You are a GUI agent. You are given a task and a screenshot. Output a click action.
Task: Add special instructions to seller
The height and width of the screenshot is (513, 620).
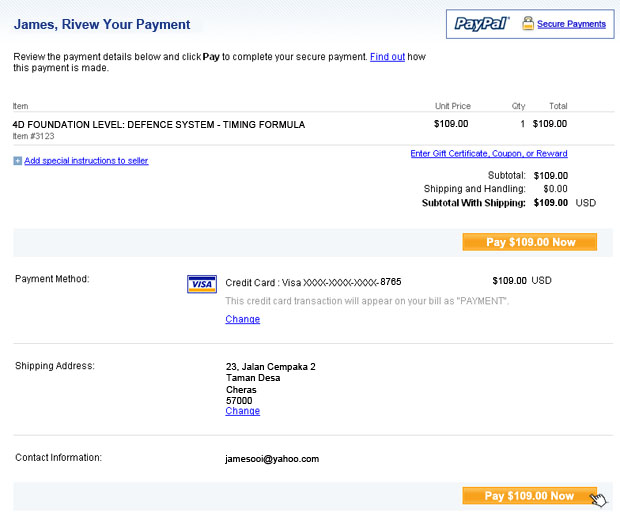point(86,161)
